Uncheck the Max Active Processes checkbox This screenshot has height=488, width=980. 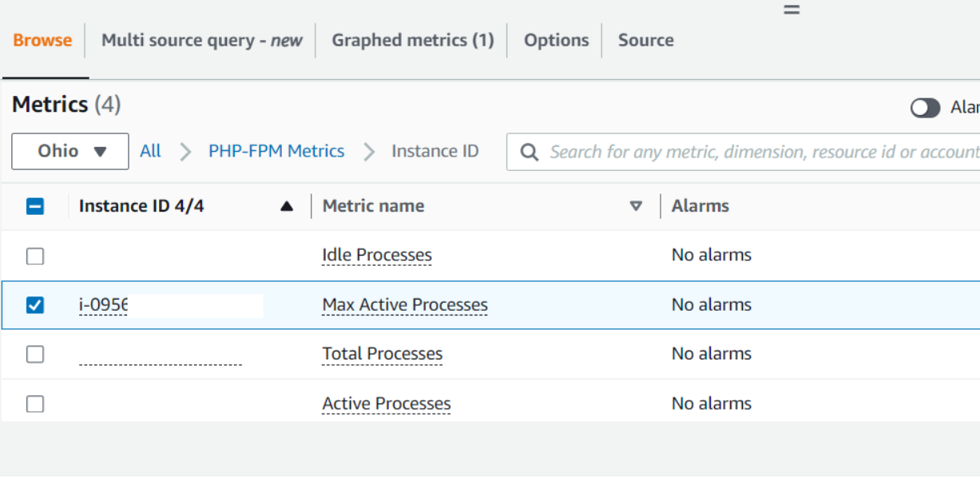[35, 305]
